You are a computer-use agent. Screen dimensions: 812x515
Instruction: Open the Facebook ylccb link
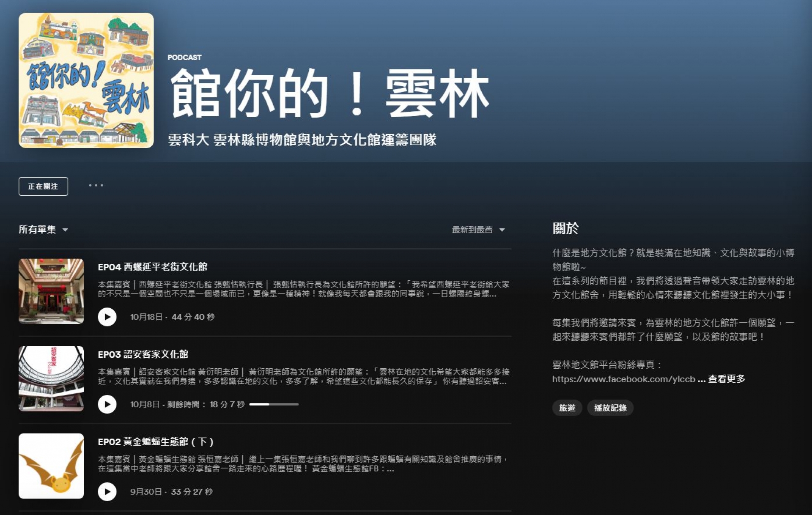623,379
